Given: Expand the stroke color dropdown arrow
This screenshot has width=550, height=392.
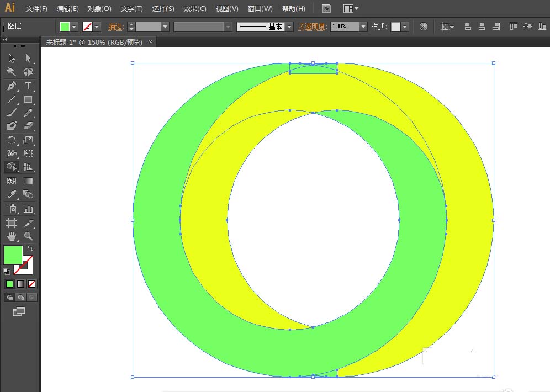Looking at the screenshot, I should click(97, 27).
